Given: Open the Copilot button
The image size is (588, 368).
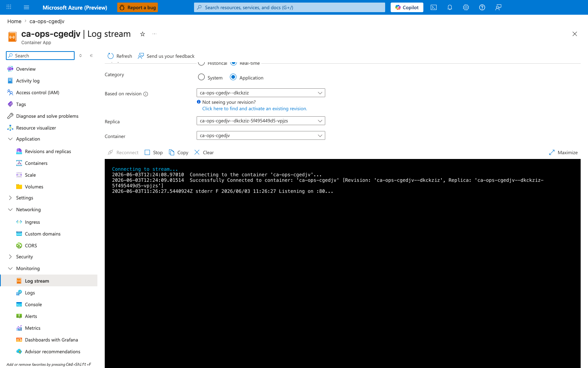Looking at the screenshot, I should click(x=407, y=7).
